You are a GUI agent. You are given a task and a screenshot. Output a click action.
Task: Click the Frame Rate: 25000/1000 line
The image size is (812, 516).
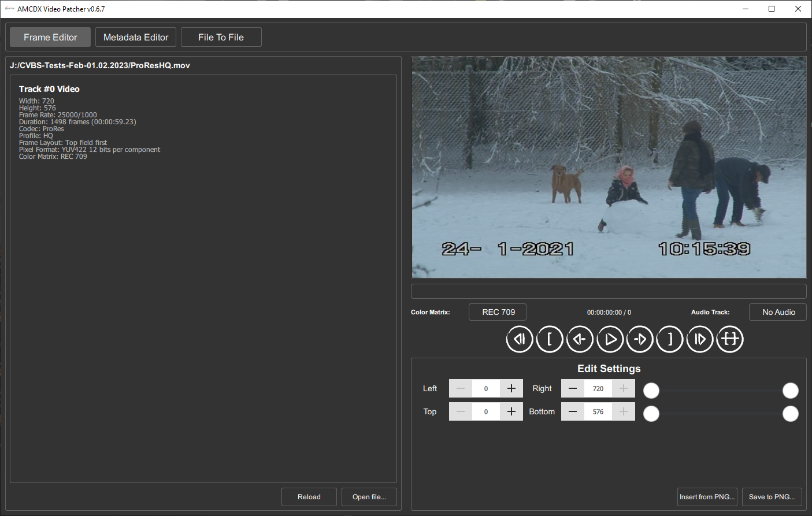[58, 115]
